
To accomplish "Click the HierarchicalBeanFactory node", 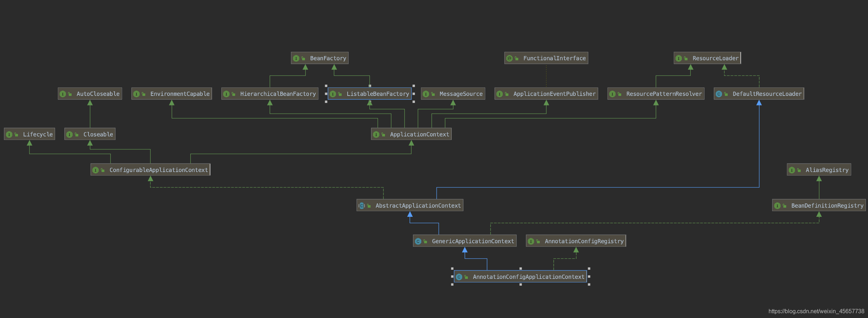I will click(x=270, y=94).
